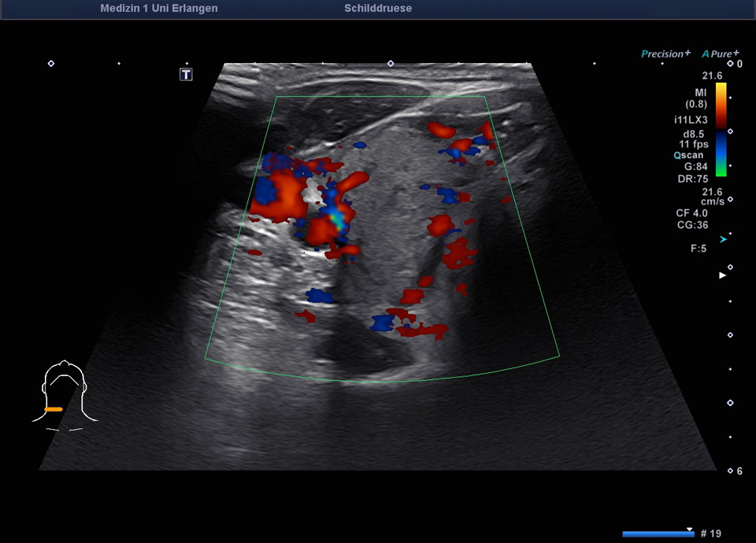Toggle the APure+ imaging mode

tap(717, 54)
